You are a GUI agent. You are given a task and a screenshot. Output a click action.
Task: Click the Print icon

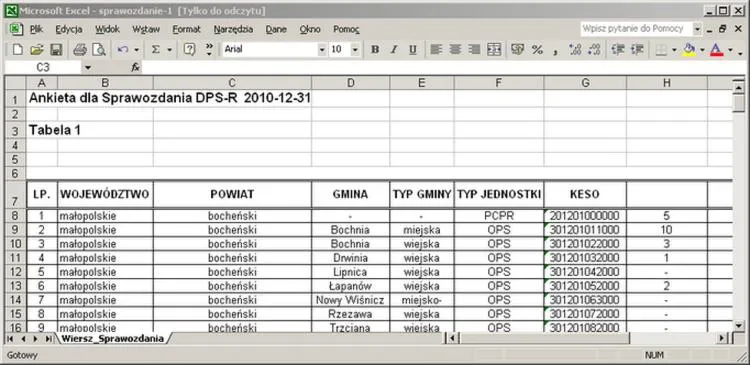click(79, 49)
